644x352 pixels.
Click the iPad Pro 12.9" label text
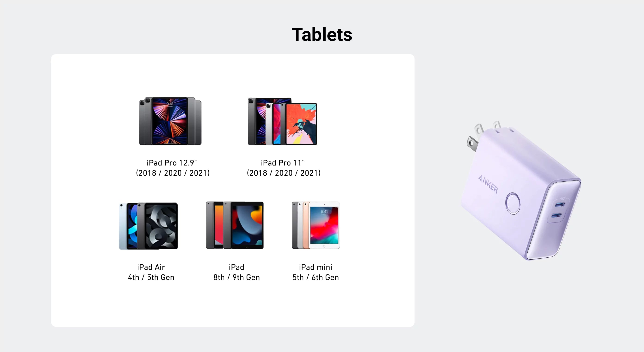tap(172, 163)
